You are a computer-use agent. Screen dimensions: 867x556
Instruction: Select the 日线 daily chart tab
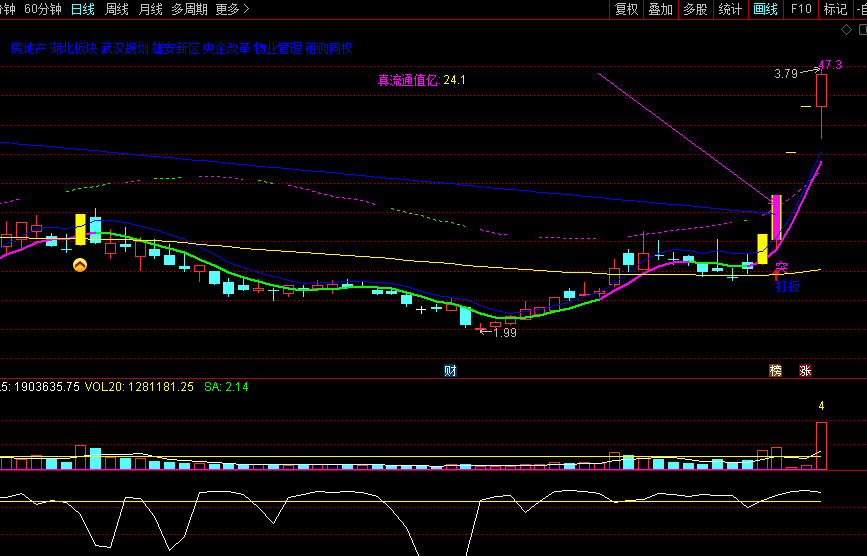[x=83, y=9]
